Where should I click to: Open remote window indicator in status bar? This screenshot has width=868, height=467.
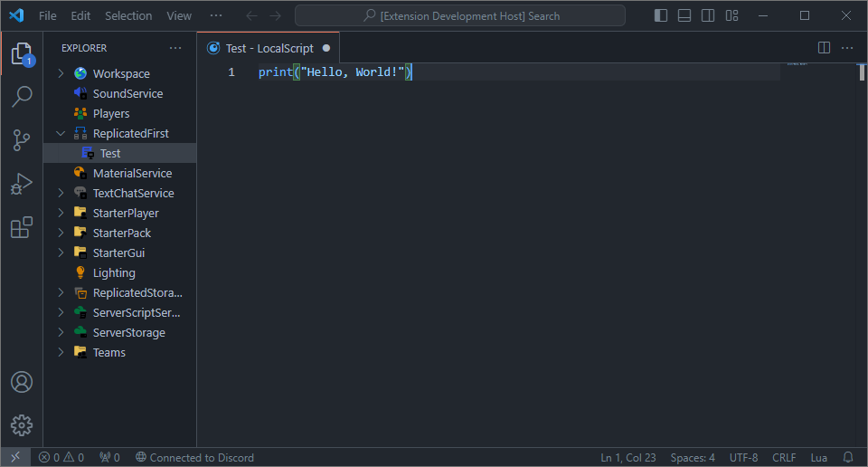click(x=15, y=458)
